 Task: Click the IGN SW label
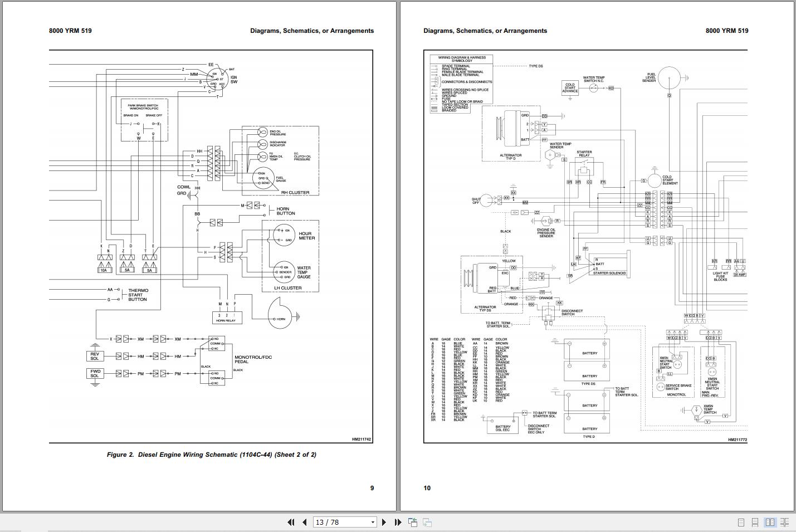[234, 80]
